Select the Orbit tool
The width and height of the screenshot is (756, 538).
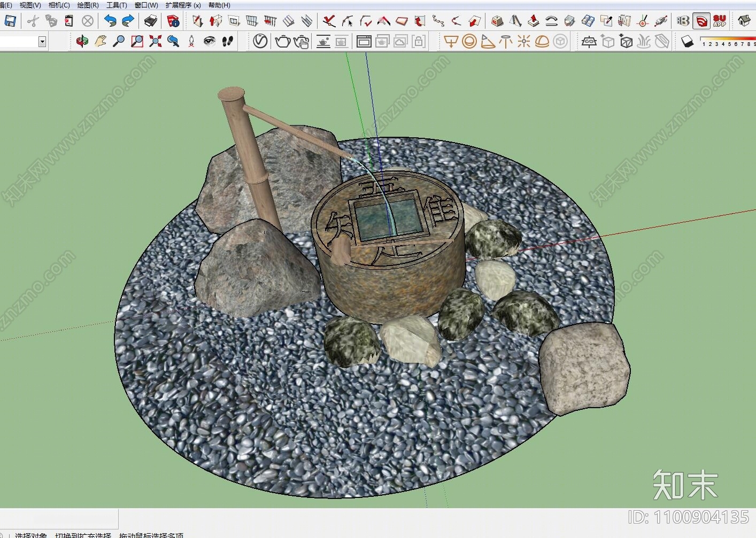[82, 41]
